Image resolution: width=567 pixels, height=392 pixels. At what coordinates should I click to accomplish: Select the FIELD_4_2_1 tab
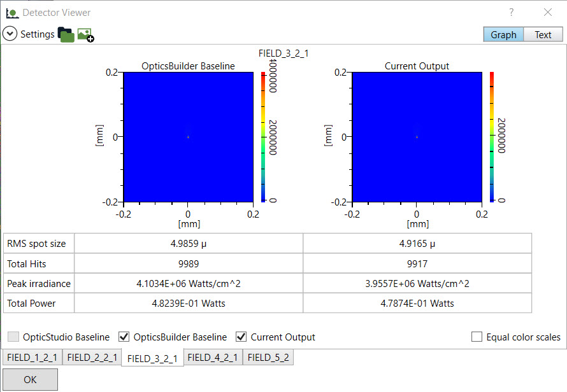pyautogui.click(x=213, y=358)
